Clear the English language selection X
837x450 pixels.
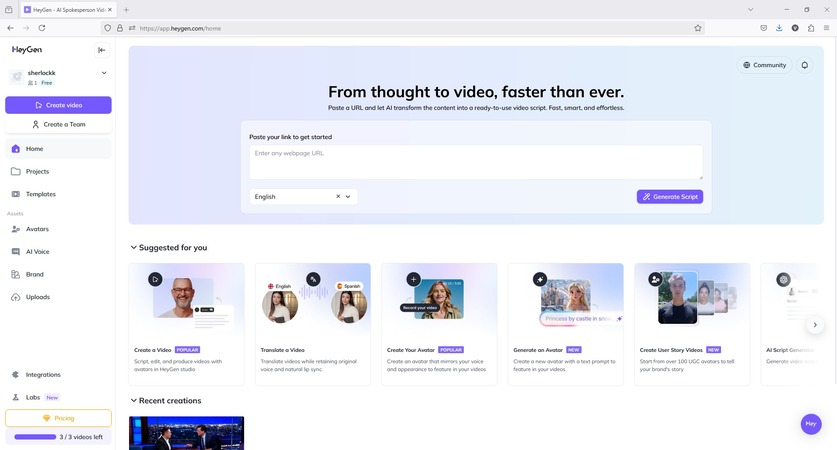click(338, 196)
